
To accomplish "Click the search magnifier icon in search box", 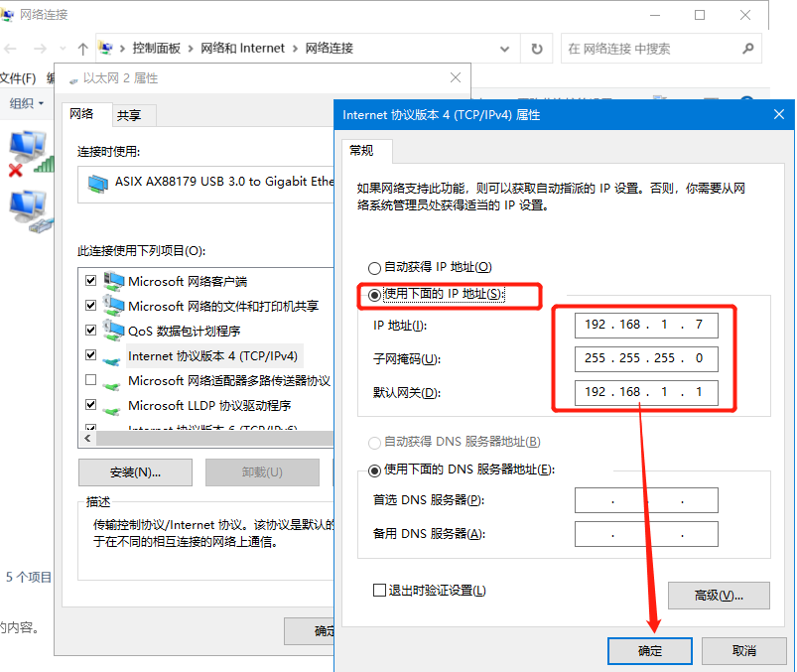I will click(747, 49).
